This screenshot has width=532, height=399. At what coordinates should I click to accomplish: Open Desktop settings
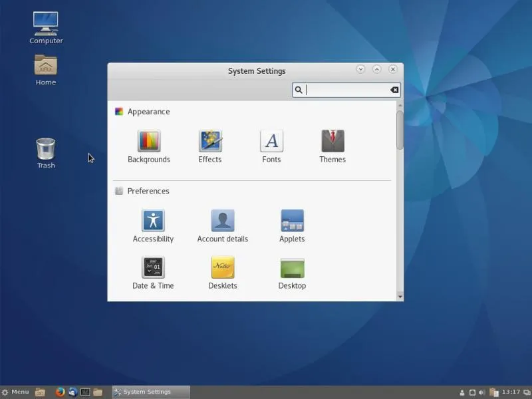(x=291, y=269)
